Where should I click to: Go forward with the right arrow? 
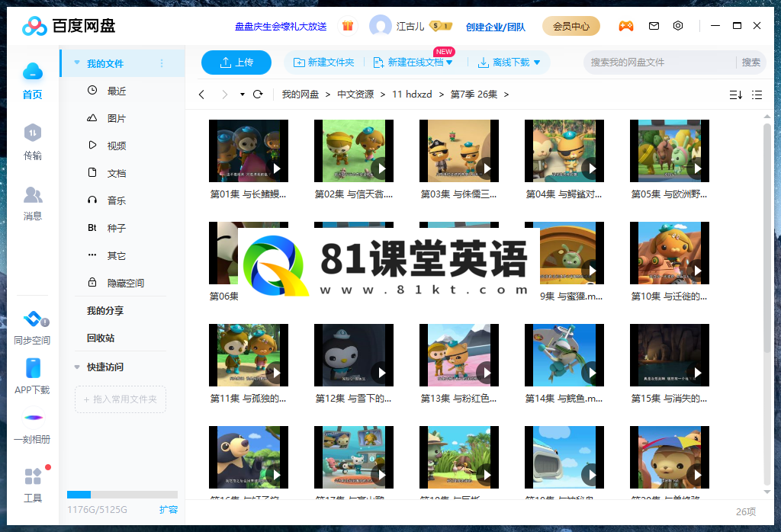click(225, 94)
